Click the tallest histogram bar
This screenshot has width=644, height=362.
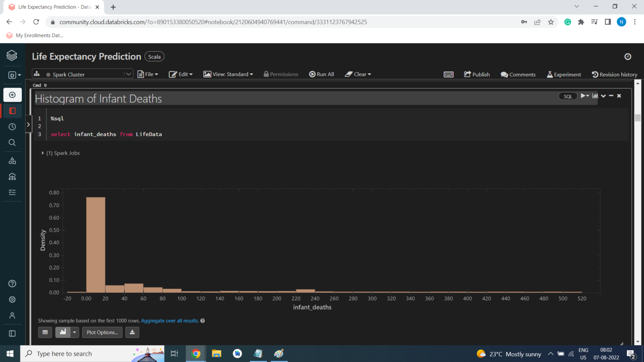pos(96,245)
